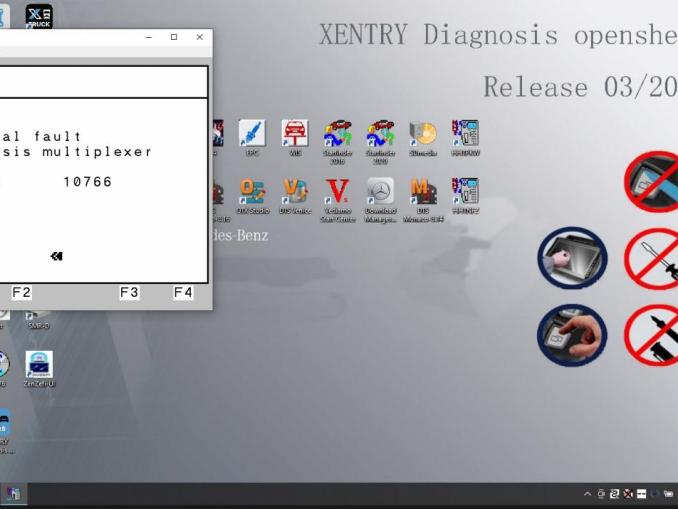Open Download Manager Mercedes star shortcut
The image size is (678, 509).
point(380,200)
